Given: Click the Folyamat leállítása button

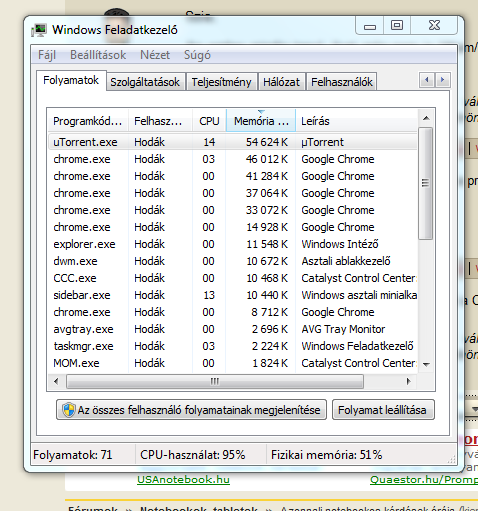Looking at the screenshot, I should click(383, 410).
